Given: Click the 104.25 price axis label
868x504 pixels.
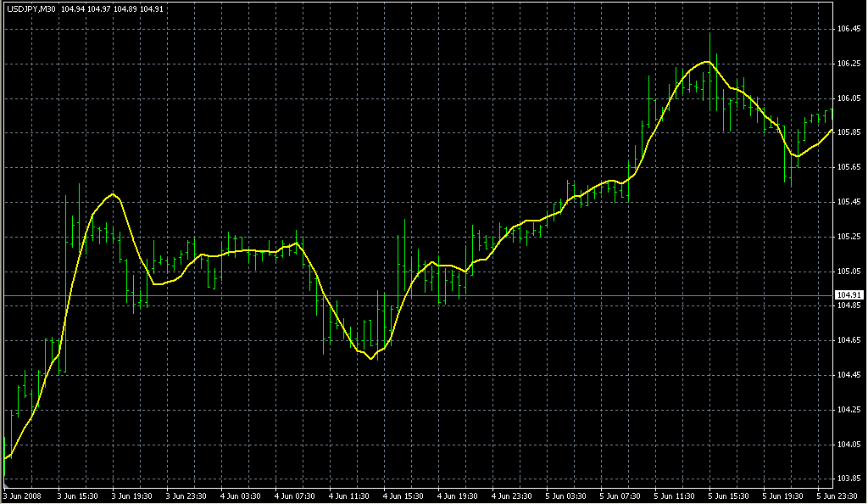Looking at the screenshot, I should click(849, 410).
